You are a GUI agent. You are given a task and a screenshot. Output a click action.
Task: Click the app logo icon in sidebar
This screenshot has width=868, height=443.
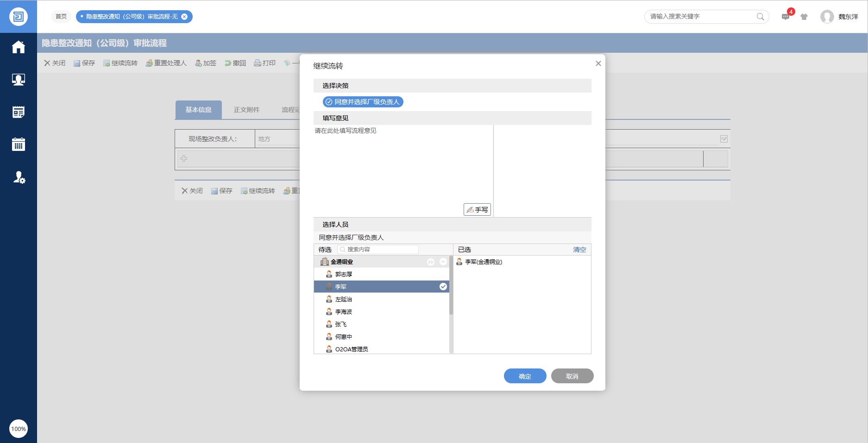pyautogui.click(x=19, y=17)
